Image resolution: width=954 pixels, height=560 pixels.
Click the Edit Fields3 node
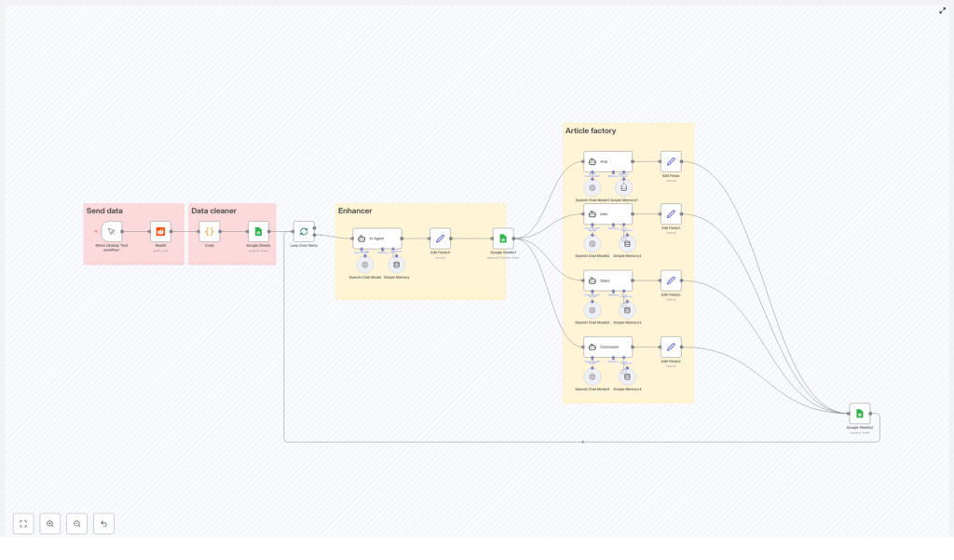pyautogui.click(x=671, y=347)
